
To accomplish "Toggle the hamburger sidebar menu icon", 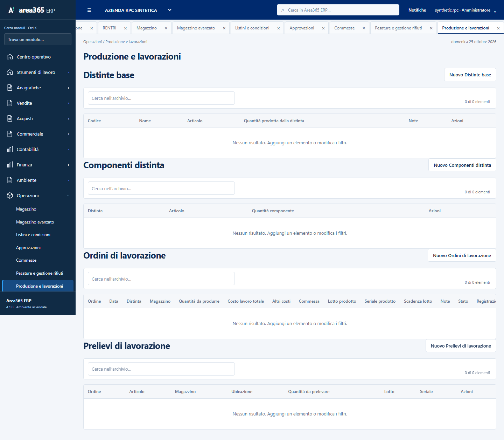I will point(89,10).
